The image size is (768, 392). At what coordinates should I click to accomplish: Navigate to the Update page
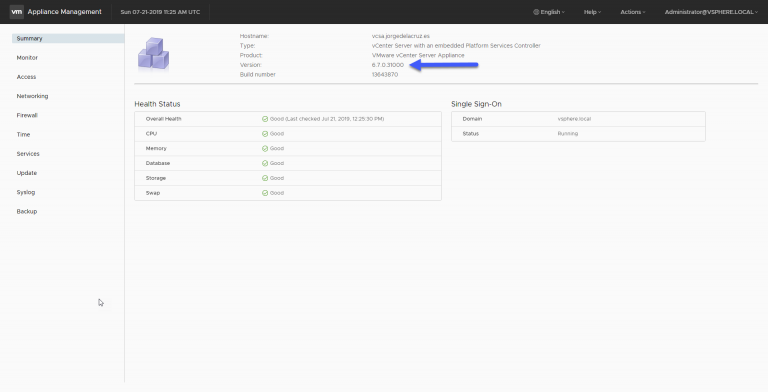point(27,173)
